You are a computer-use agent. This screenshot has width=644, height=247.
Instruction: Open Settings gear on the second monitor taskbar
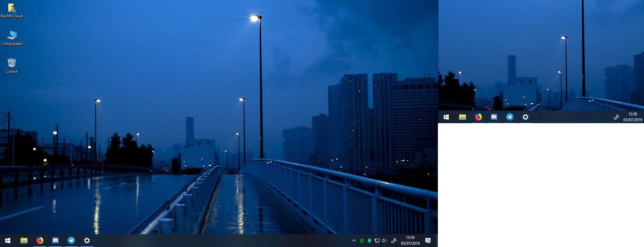(x=526, y=117)
